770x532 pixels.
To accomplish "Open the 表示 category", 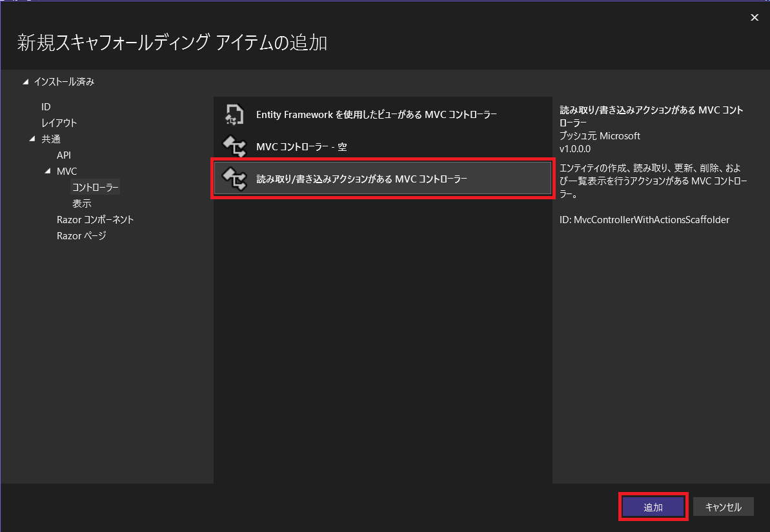I will point(81,203).
